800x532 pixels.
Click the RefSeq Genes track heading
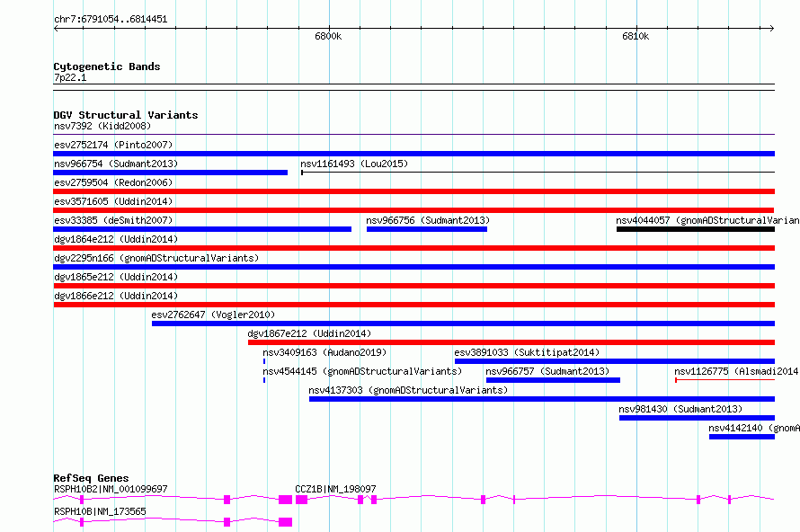[x=91, y=478]
